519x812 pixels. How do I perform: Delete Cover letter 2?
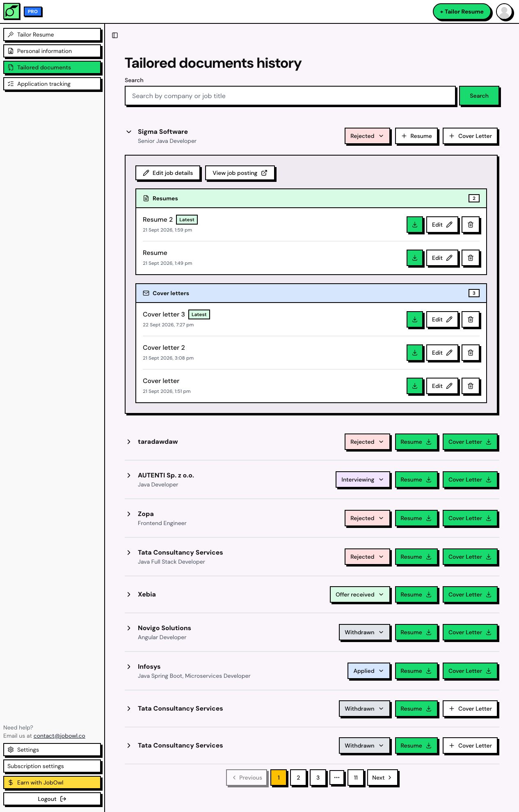point(471,353)
